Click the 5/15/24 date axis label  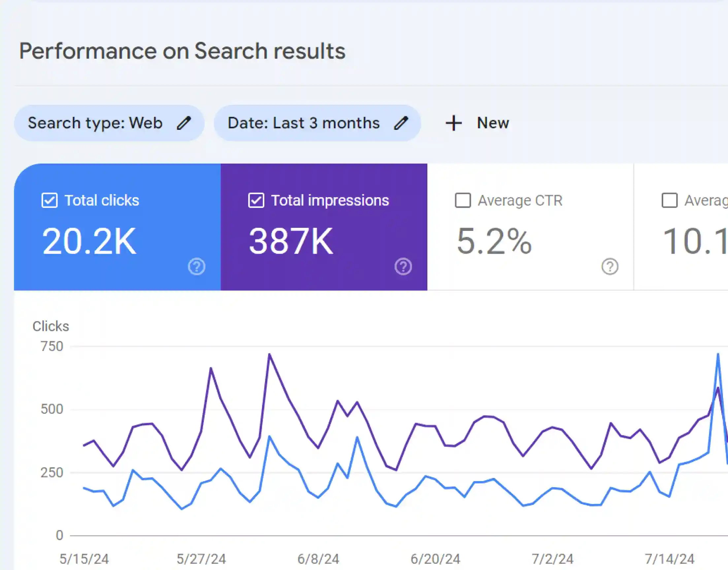coord(84,559)
